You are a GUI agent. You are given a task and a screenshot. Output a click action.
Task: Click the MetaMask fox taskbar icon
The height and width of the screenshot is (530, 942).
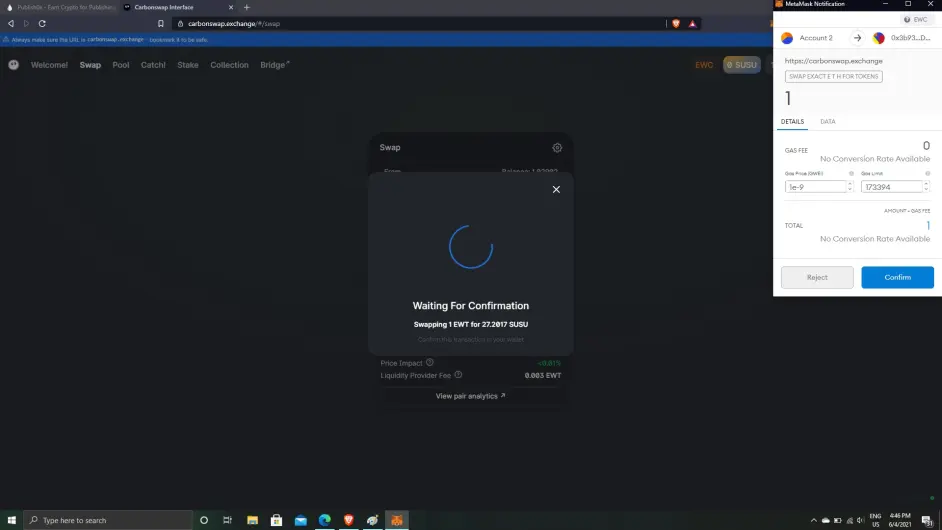(397, 520)
